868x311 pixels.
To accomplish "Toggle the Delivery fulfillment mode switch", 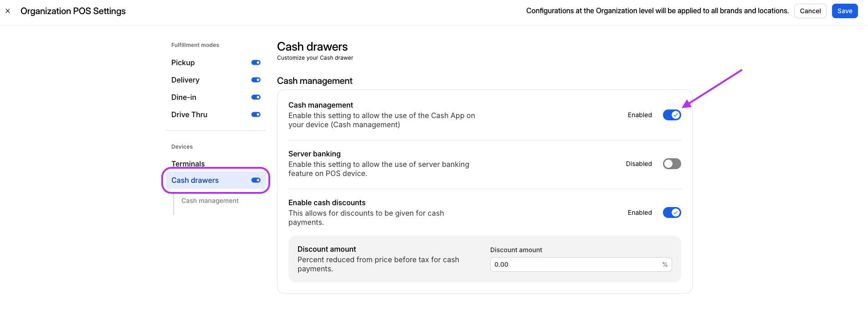I will pos(256,80).
